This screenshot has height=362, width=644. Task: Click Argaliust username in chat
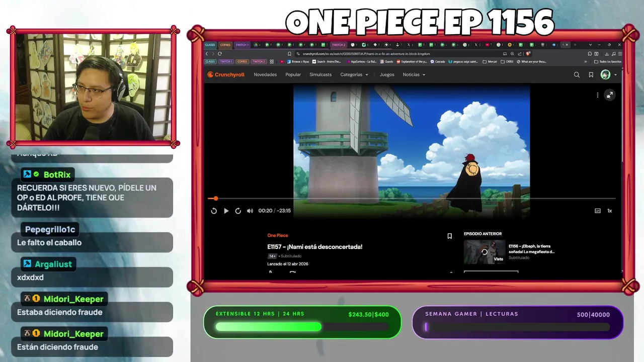[53, 264]
